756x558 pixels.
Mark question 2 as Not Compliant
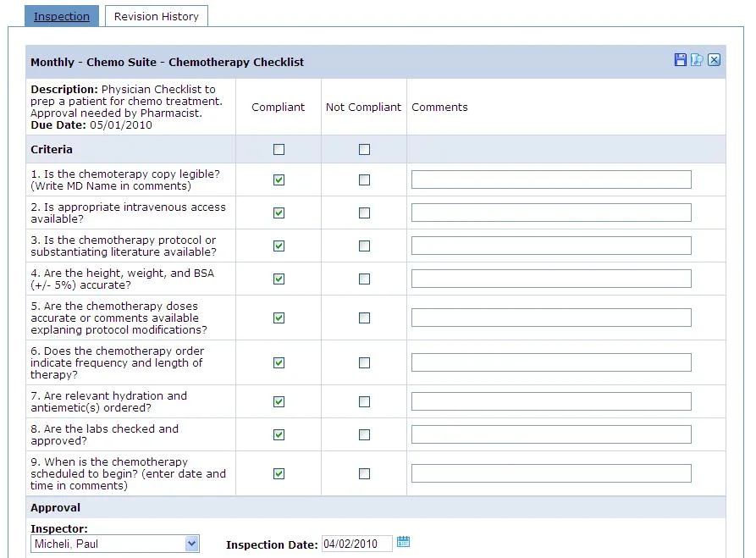point(364,212)
